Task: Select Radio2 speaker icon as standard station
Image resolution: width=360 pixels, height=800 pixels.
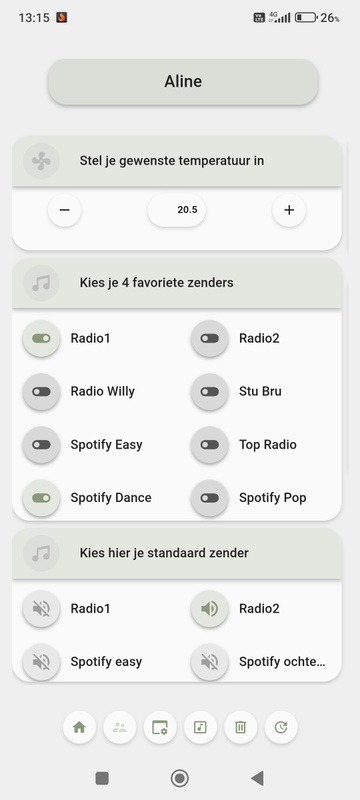Action: [x=210, y=609]
